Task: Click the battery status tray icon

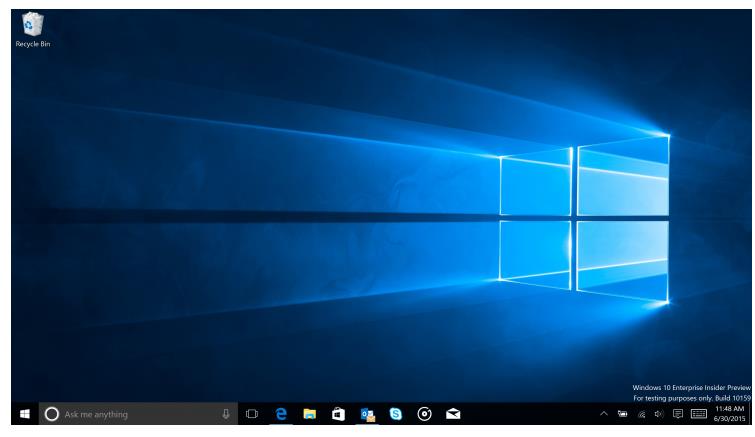Action: (622, 413)
